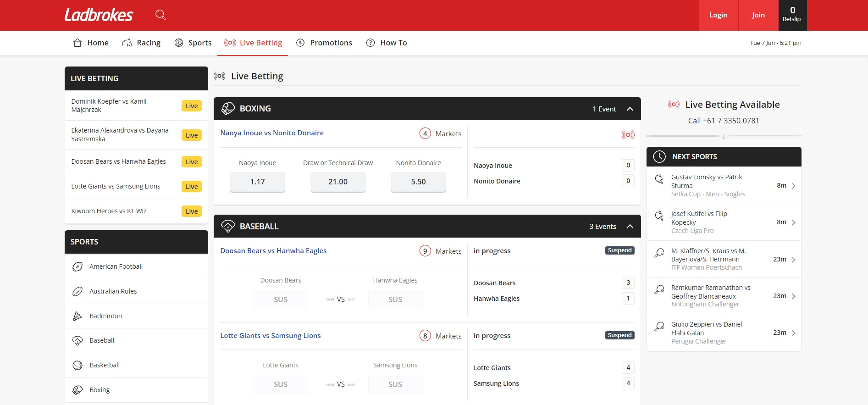Open Ramkumar Ramanathan match via arrow

pos(794,296)
